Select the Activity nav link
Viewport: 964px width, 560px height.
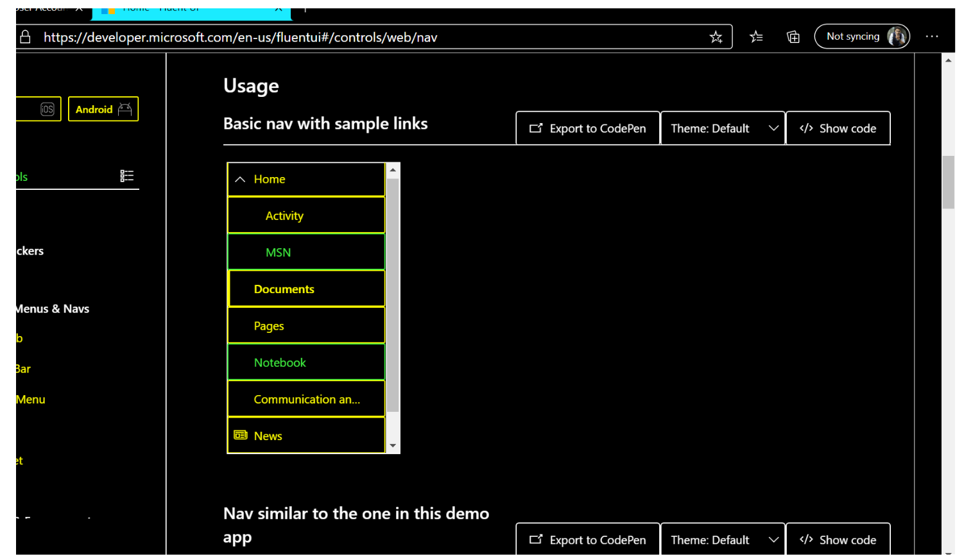tap(306, 216)
